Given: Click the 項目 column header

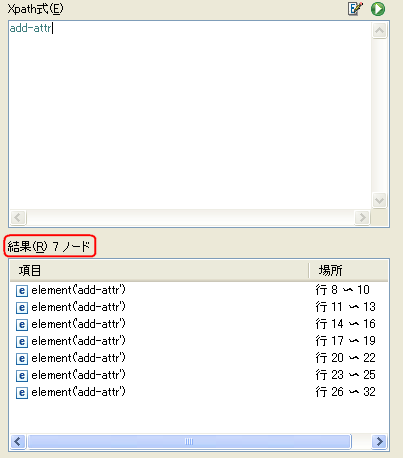Looking at the screenshot, I should [x=159, y=270].
